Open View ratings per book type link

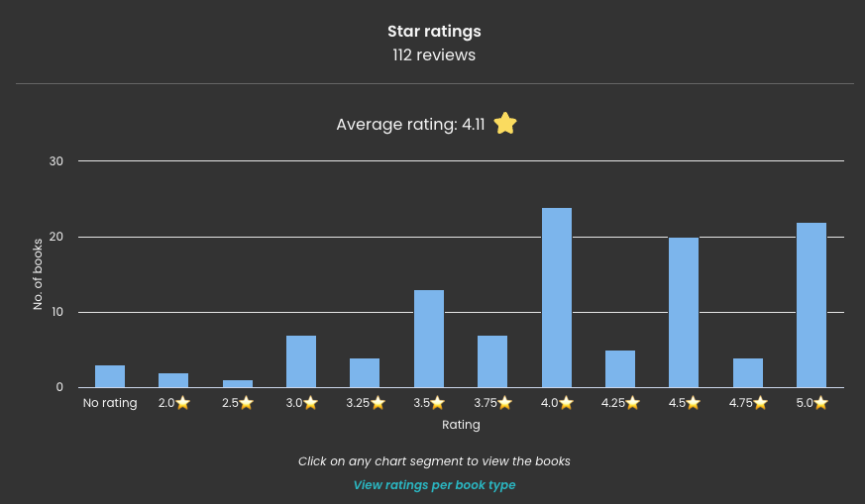[434, 485]
